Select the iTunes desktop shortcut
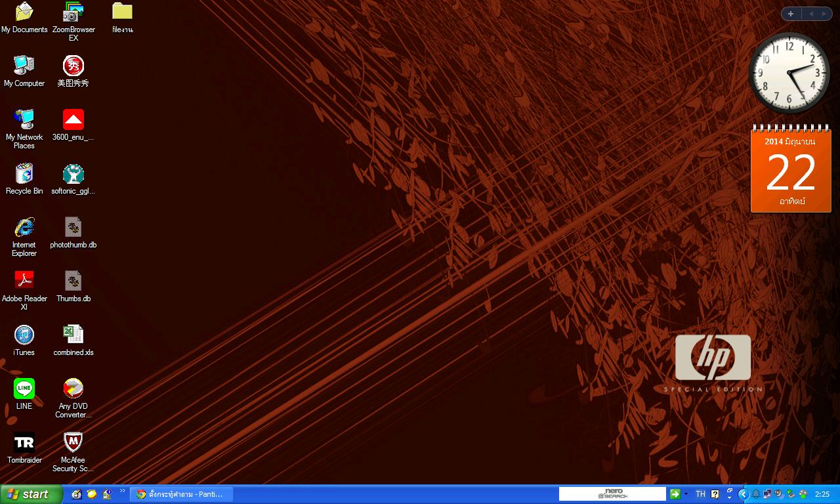 (24, 340)
